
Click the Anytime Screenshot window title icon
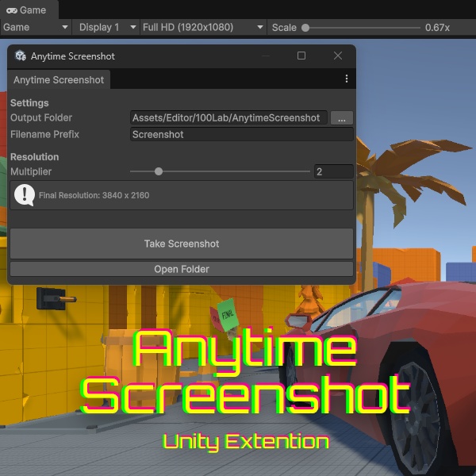(21, 56)
